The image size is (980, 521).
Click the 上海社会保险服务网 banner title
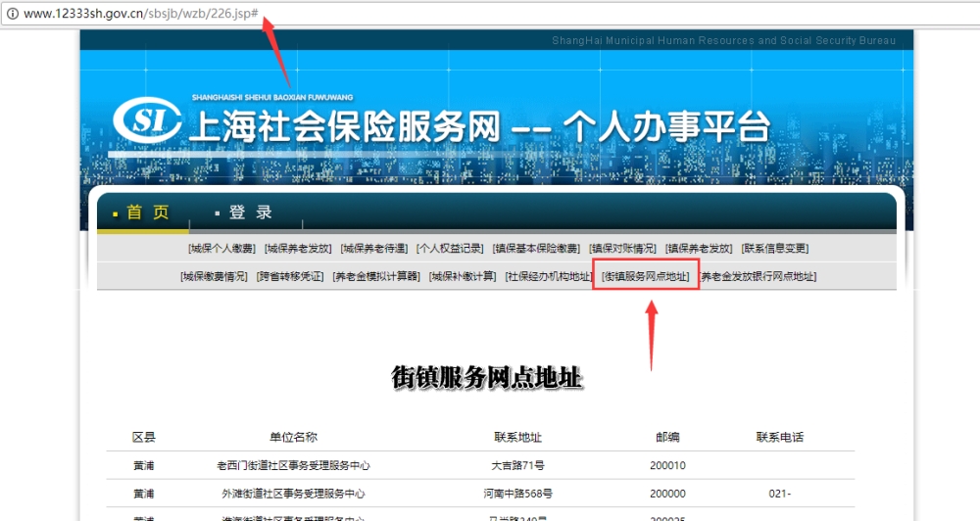coord(344,126)
